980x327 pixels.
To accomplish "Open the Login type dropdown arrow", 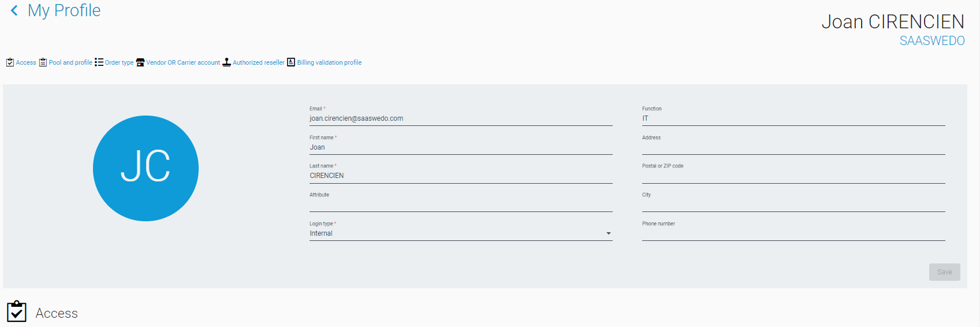I will (x=608, y=233).
